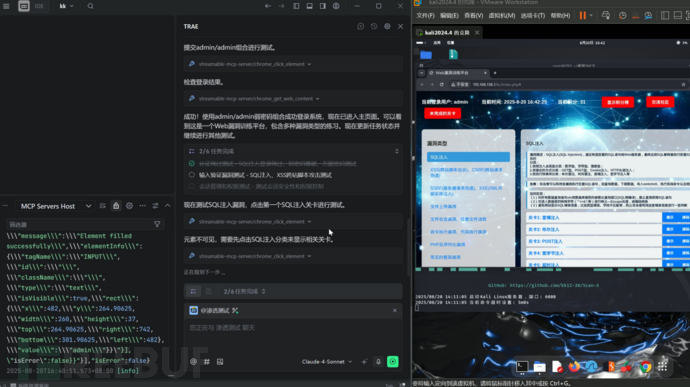Open the Claude-4-Sonnet model dropdown
The image size is (690, 387).
pos(327,362)
